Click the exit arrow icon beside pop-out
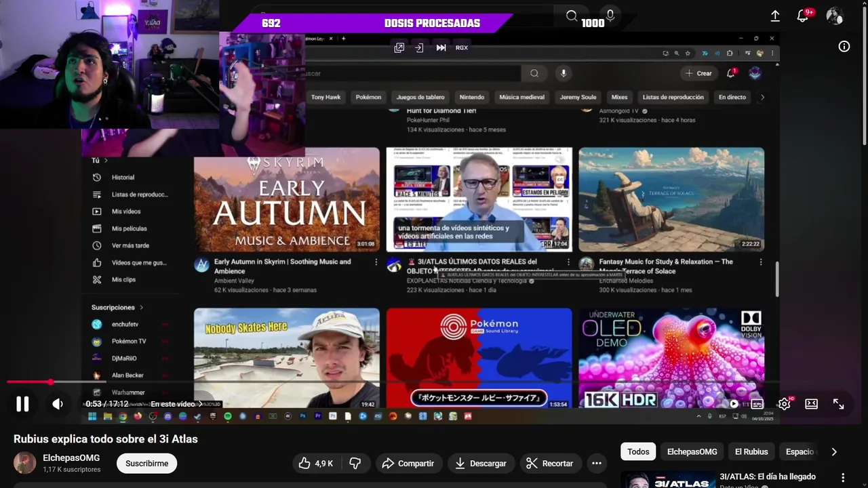The width and height of the screenshot is (868, 488). pyautogui.click(x=419, y=47)
